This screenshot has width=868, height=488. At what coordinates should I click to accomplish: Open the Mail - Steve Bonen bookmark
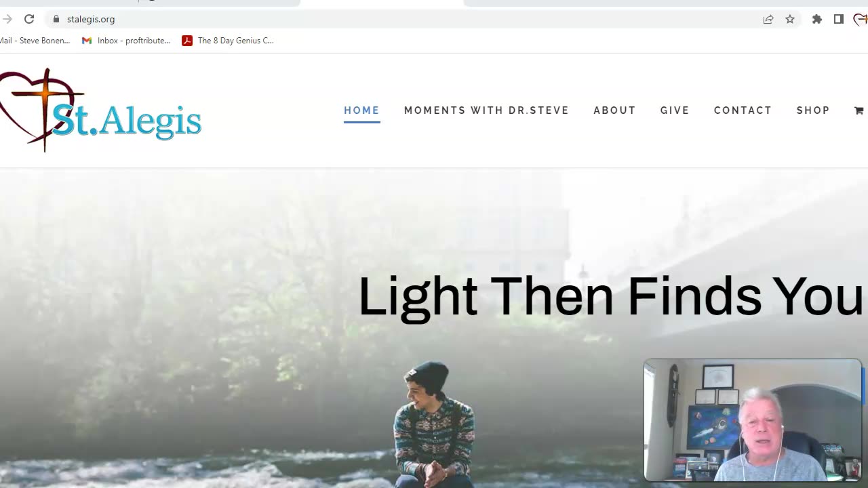35,41
